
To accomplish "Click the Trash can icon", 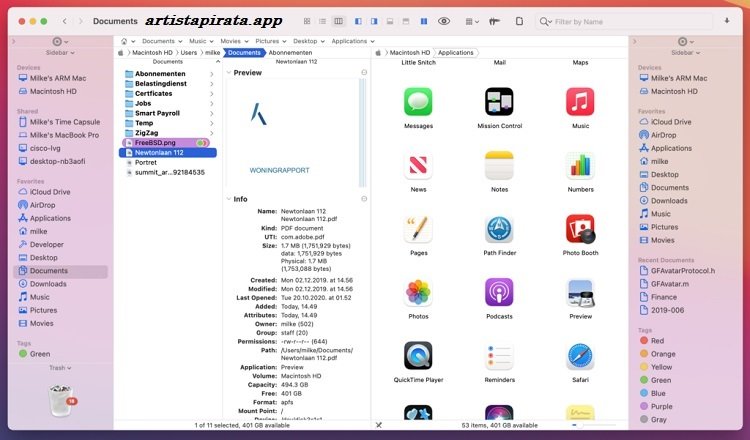I will coord(61,400).
